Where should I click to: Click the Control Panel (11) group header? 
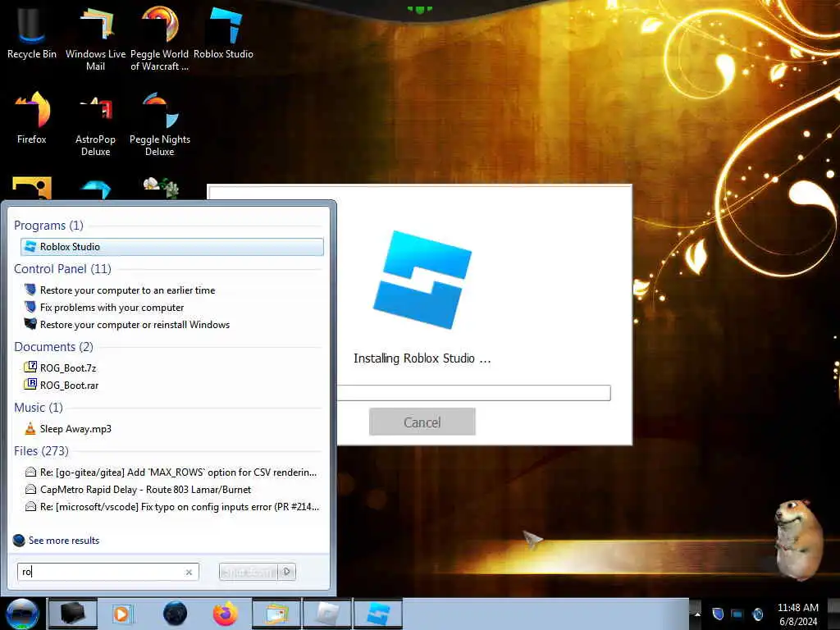click(62, 268)
